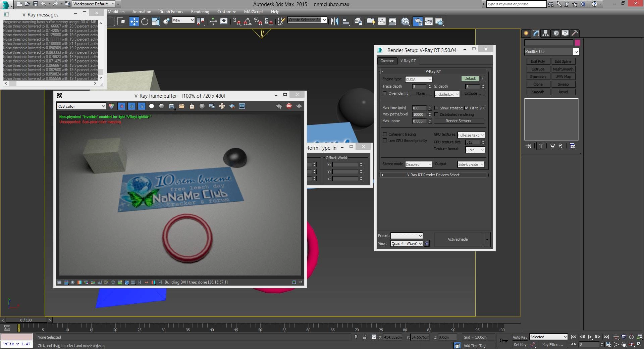This screenshot has height=349, width=644.
Task: Open Stereo mode Disabled dropdown
Action: (x=419, y=164)
